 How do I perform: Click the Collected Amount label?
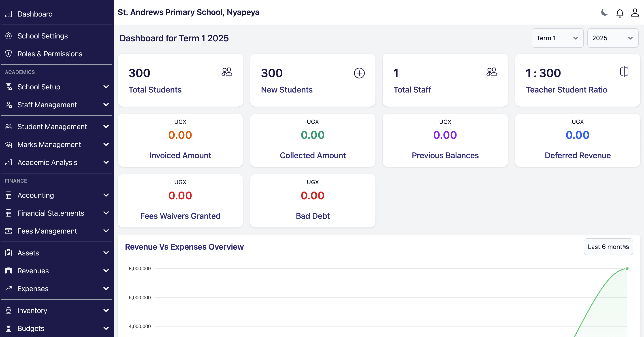point(313,156)
